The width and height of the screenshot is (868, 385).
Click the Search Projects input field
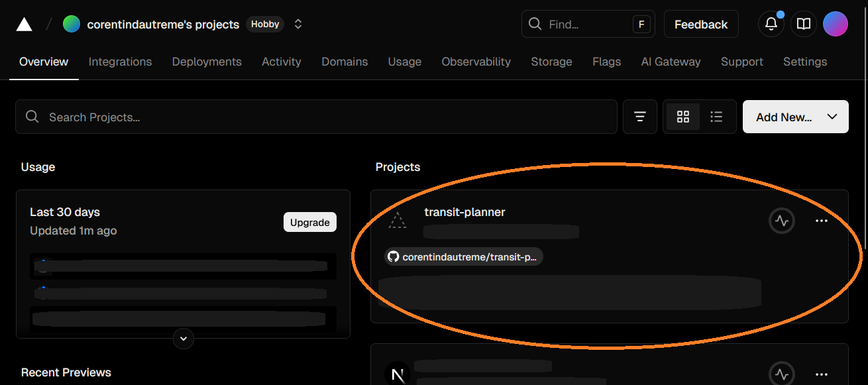316,117
